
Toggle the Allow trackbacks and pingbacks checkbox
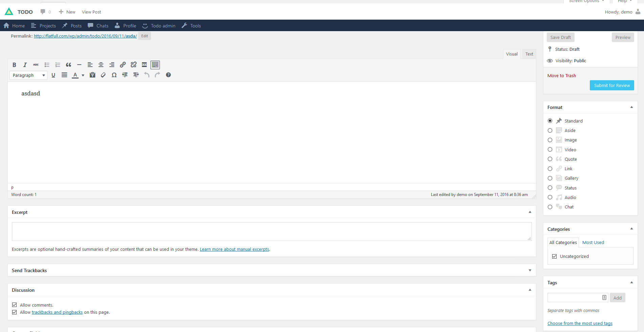click(14, 312)
